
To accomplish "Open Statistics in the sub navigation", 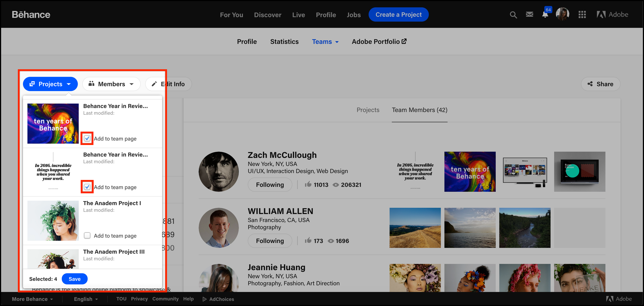I will tap(284, 42).
